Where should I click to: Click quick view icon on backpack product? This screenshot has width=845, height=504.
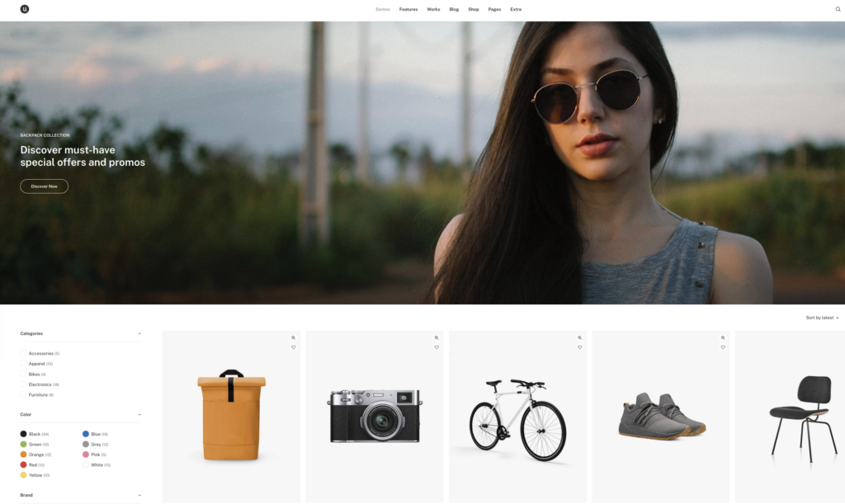293,337
